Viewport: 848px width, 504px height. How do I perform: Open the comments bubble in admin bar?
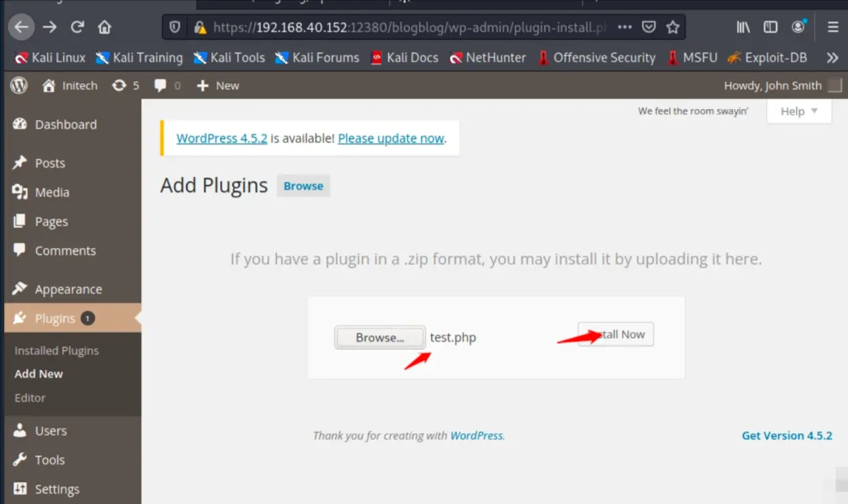point(168,86)
